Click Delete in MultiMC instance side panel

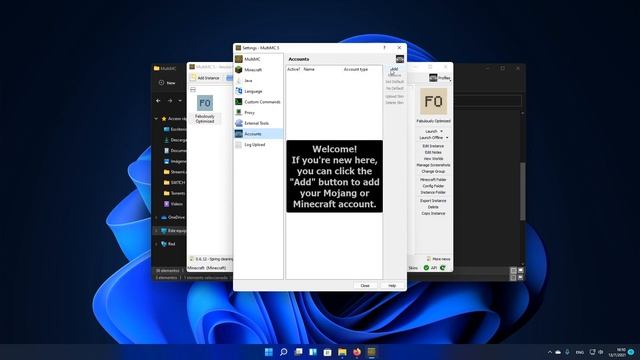click(433, 207)
